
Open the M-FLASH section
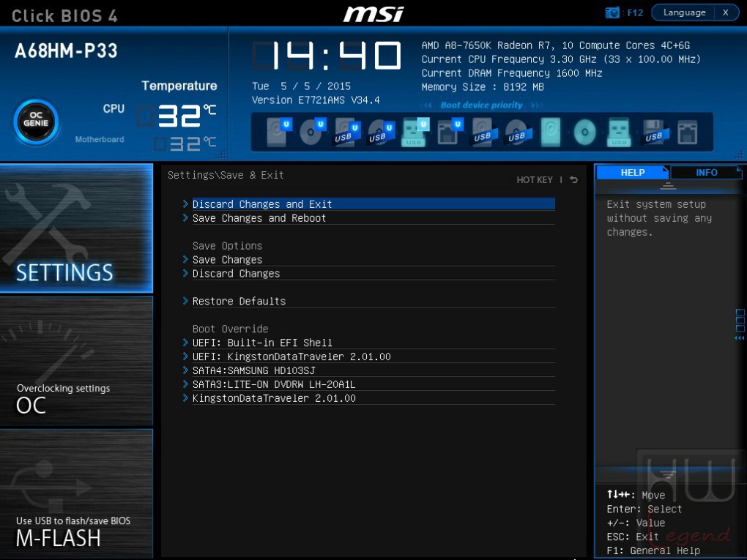(76, 493)
